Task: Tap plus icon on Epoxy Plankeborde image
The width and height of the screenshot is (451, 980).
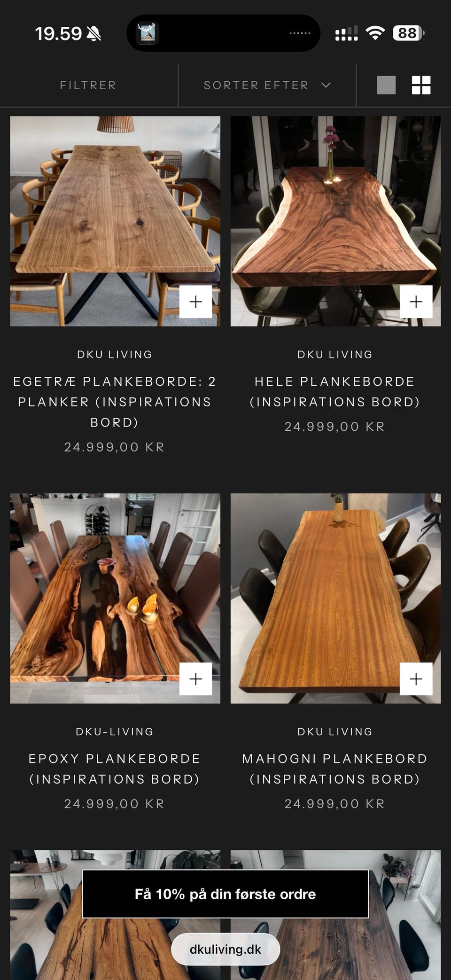Action: tap(196, 679)
